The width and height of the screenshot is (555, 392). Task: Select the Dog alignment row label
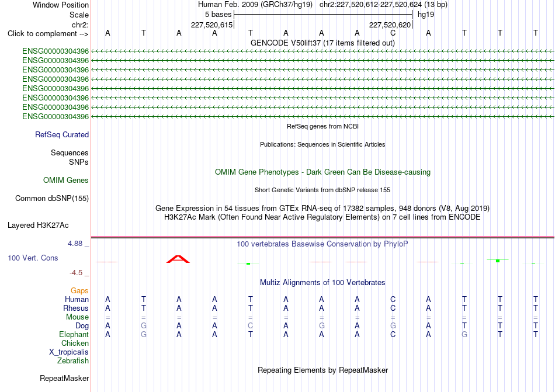pos(82,326)
